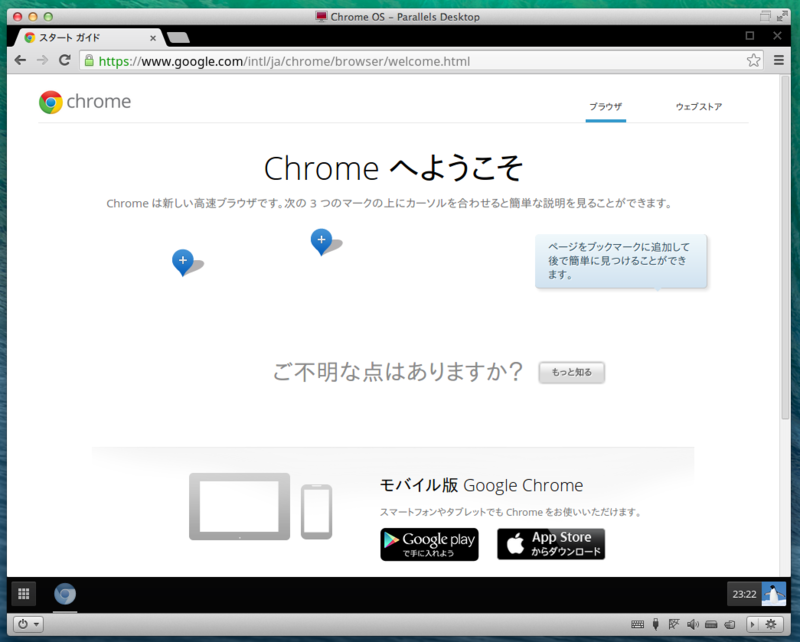
Task: Click the tablet and phone illustration
Action: pyautogui.click(x=260, y=506)
